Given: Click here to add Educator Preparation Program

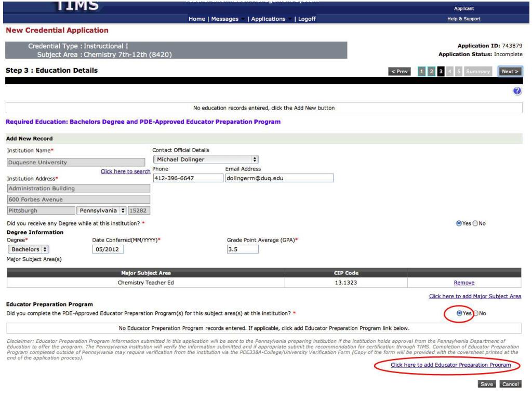Looking at the screenshot, I should (450, 365).
